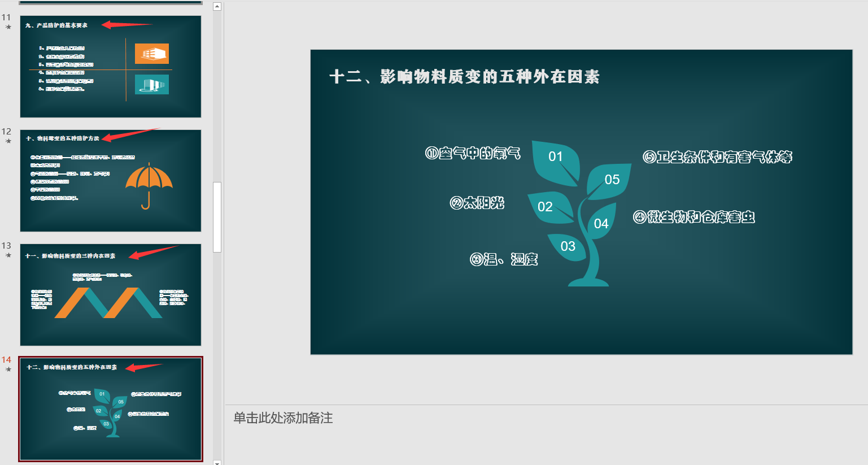This screenshot has height=465, width=868.
Task: Click the animation star under slide 14
Action: (x=8, y=370)
